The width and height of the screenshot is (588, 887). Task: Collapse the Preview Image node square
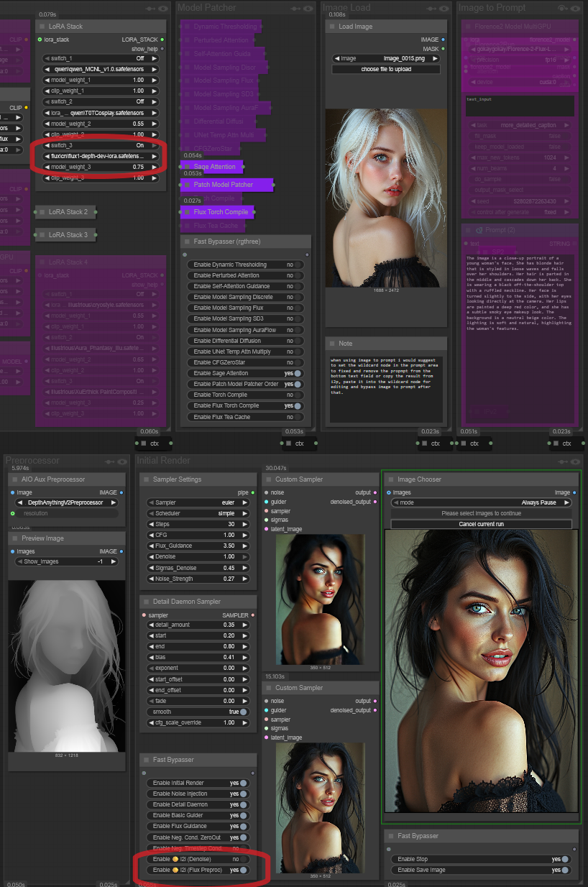15,538
